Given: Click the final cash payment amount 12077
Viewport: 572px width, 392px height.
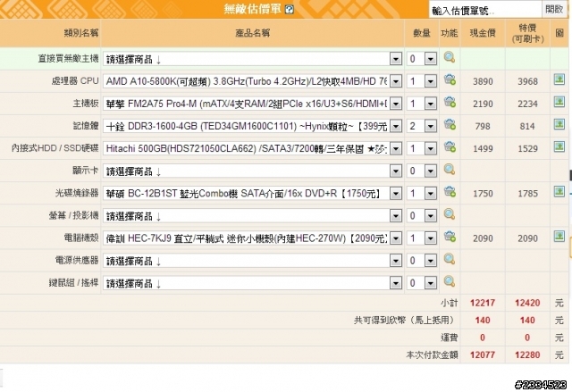Looking at the screenshot, I should click(483, 354).
